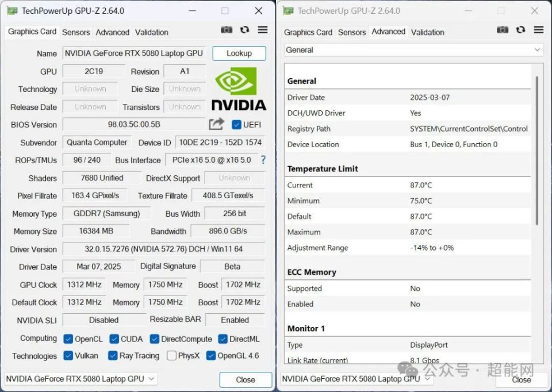Switch to Advanced tab in left window
Viewport: 552px width, 392px height.
pos(112,32)
